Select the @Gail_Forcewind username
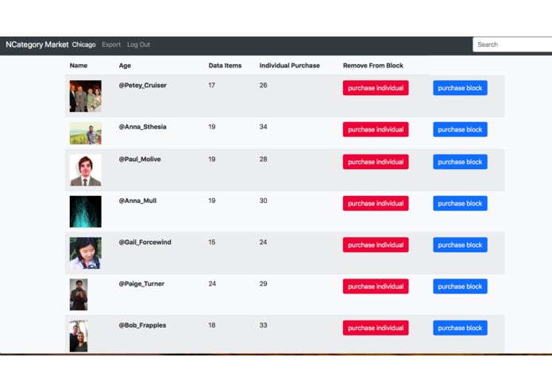552x392 pixels. point(145,242)
